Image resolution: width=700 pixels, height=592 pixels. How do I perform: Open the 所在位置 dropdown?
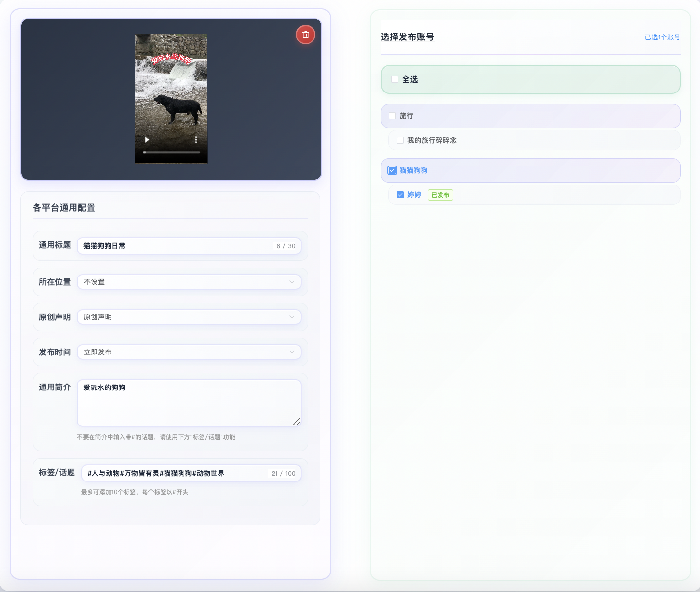pyautogui.click(x=189, y=282)
